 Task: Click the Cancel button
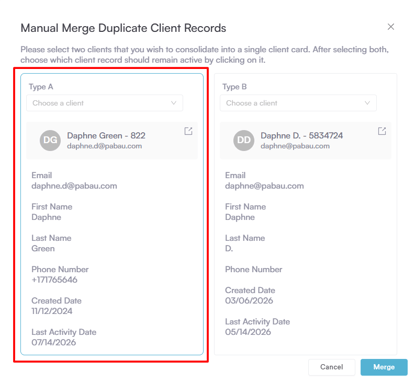coord(332,367)
